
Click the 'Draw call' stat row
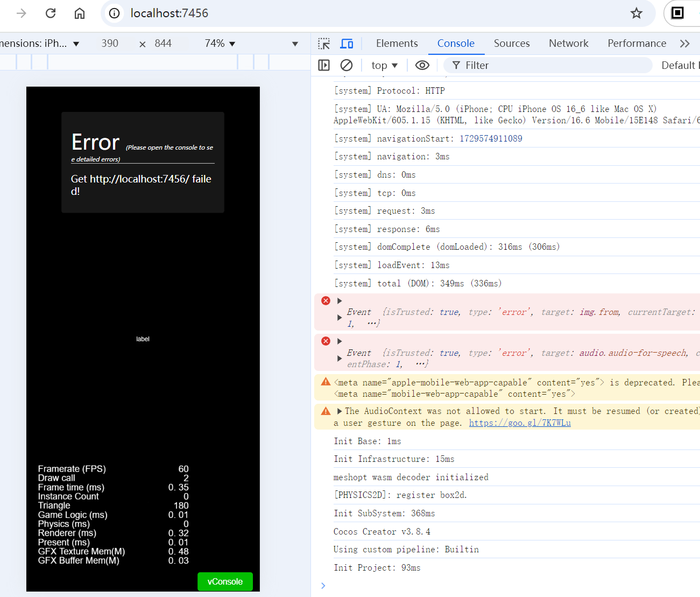(x=113, y=478)
